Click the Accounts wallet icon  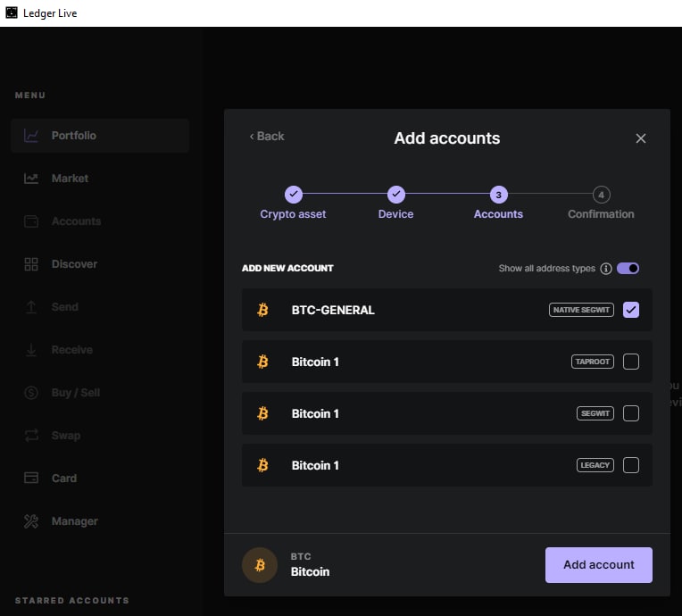31,221
